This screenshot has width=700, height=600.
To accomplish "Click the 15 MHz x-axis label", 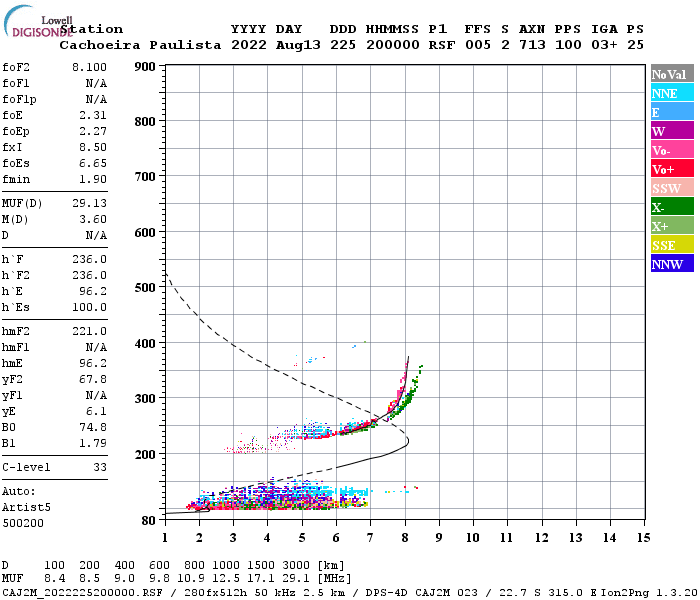I will [643, 538].
